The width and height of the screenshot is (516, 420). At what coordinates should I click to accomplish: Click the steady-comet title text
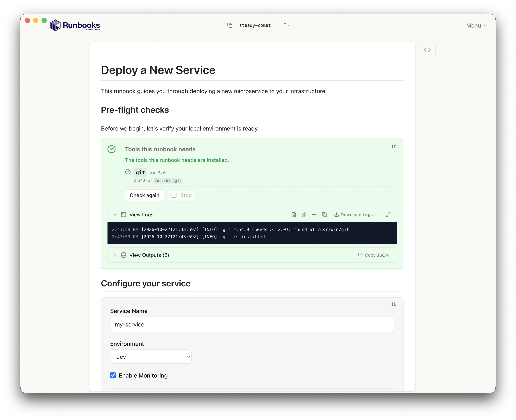click(x=255, y=25)
